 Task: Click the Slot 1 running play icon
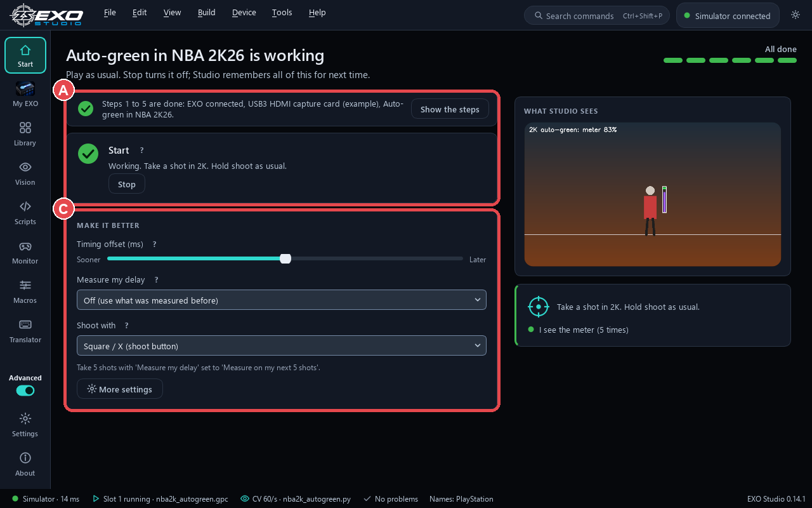pyautogui.click(x=96, y=499)
